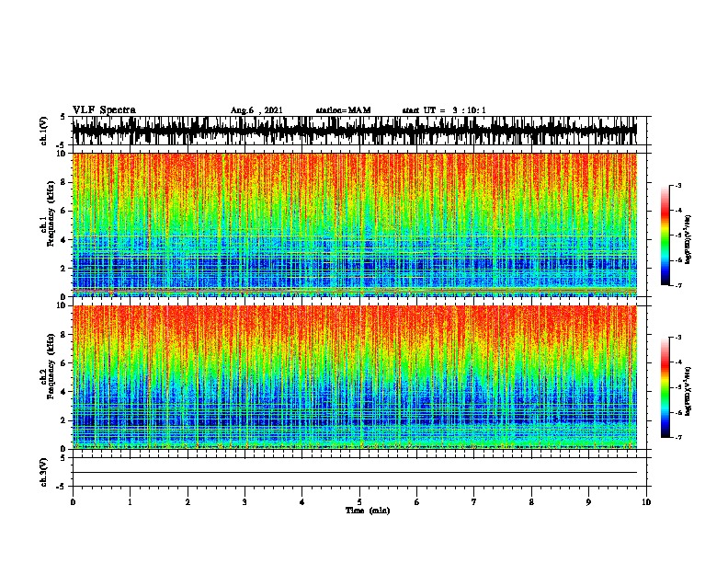Click the flat line in ch.3 panel

tap(355, 473)
